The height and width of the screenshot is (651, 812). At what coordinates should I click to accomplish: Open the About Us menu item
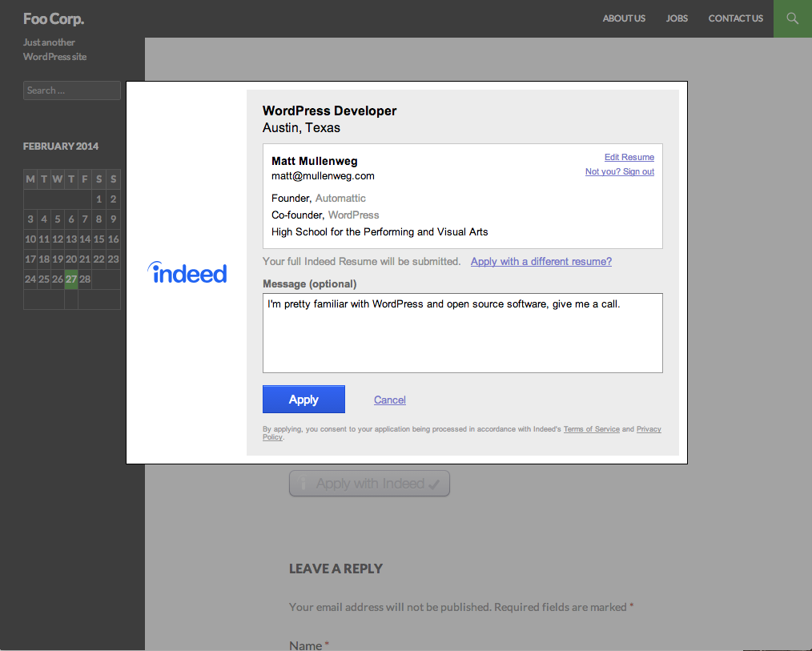tap(624, 18)
